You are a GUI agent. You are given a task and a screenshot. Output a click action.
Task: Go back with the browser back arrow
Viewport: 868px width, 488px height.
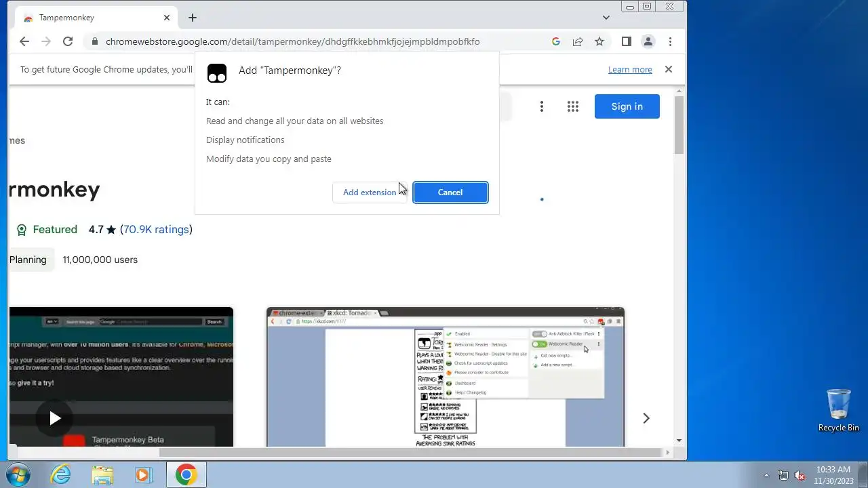point(24,41)
